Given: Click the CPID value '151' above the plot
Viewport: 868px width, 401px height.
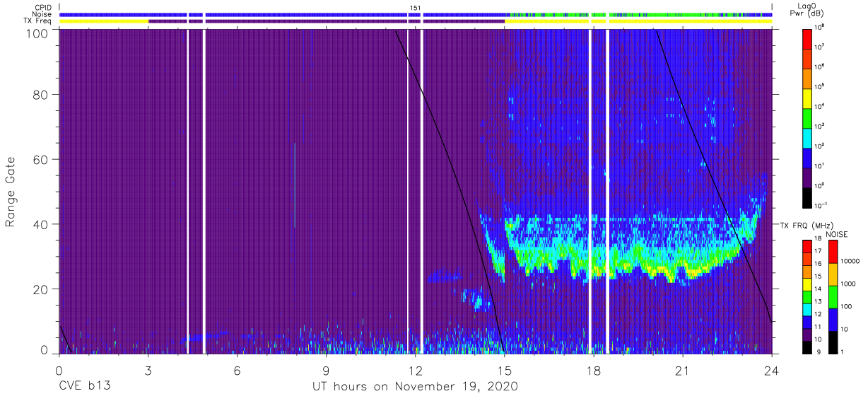Looking at the screenshot, I should pyautogui.click(x=416, y=7).
